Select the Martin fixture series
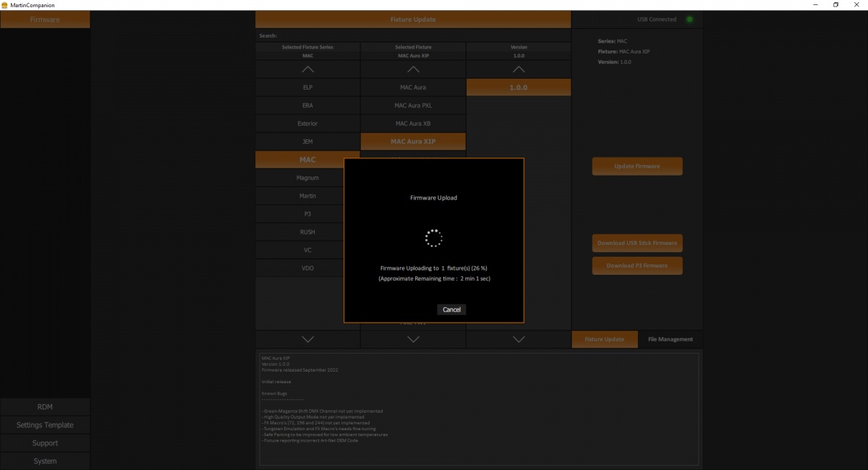This screenshot has width=868, height=470. click(307, 196)
